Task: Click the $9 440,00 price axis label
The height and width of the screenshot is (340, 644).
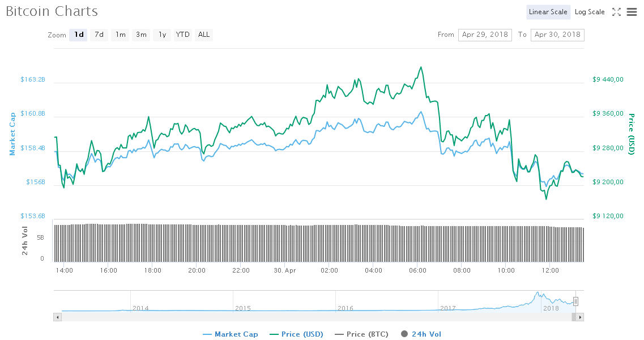Action: pyautogui.click(x=608, y=79)
